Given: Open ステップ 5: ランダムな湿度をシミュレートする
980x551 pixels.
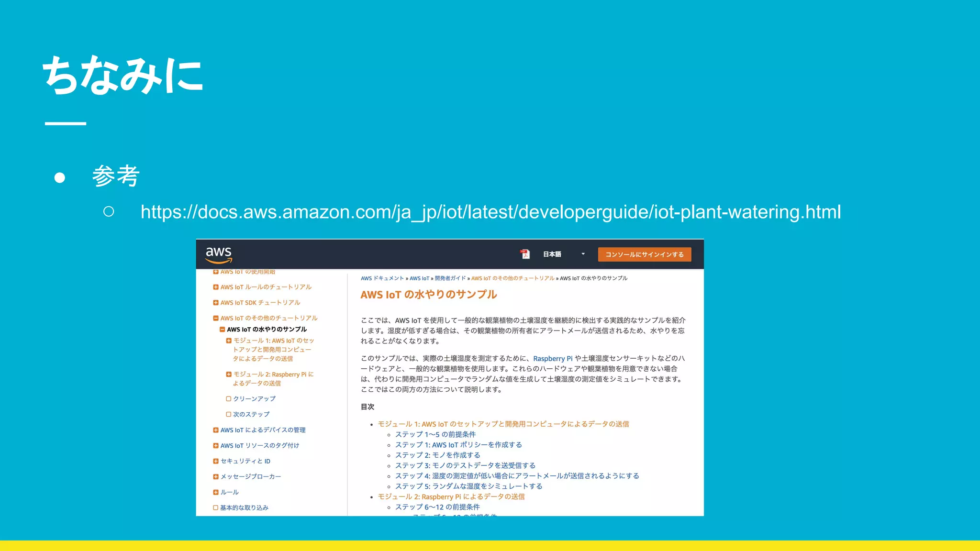Looking at the screenshot, I should 469,486.
